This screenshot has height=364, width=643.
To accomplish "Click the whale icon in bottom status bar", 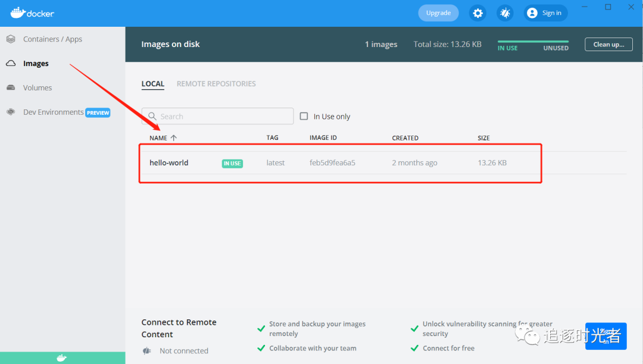I will click(62, 358).
